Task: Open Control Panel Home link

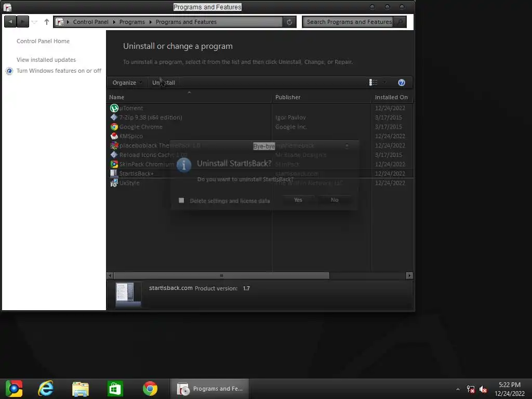Action: click(x=43, y=41)
